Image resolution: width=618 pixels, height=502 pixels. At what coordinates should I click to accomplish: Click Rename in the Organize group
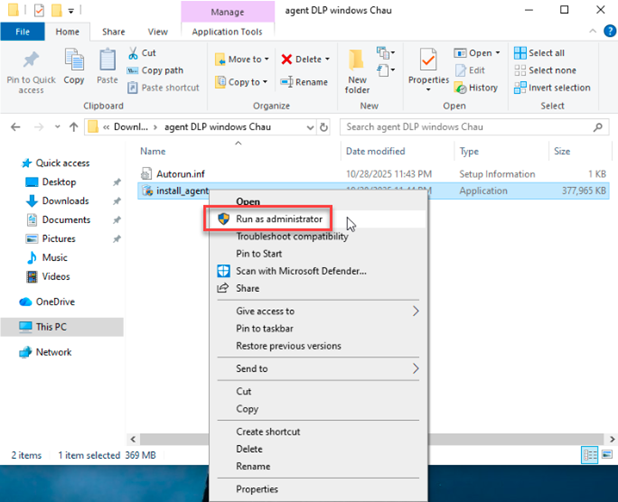(304, 82)
